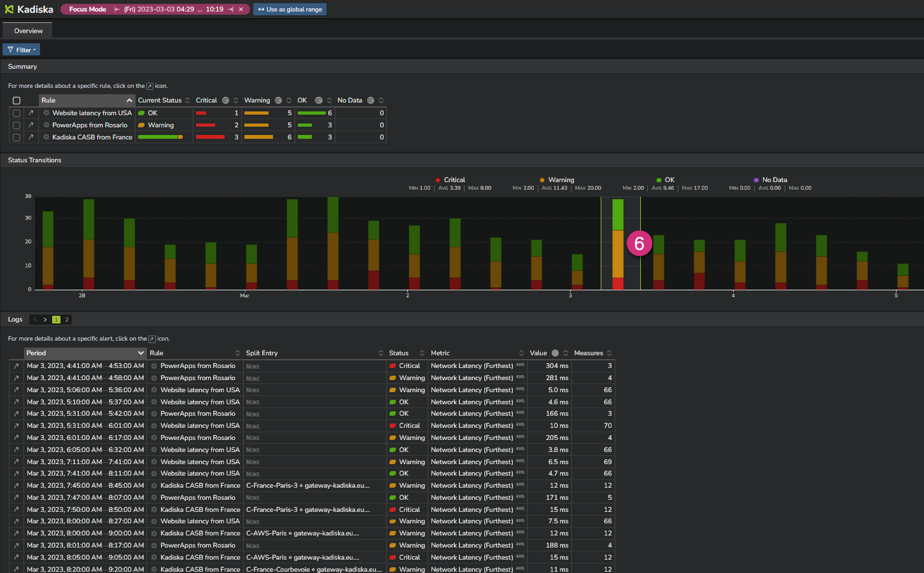Click the highlighted bright bar in chart
This screenshot has height=573, width=924.
[618, 244]
